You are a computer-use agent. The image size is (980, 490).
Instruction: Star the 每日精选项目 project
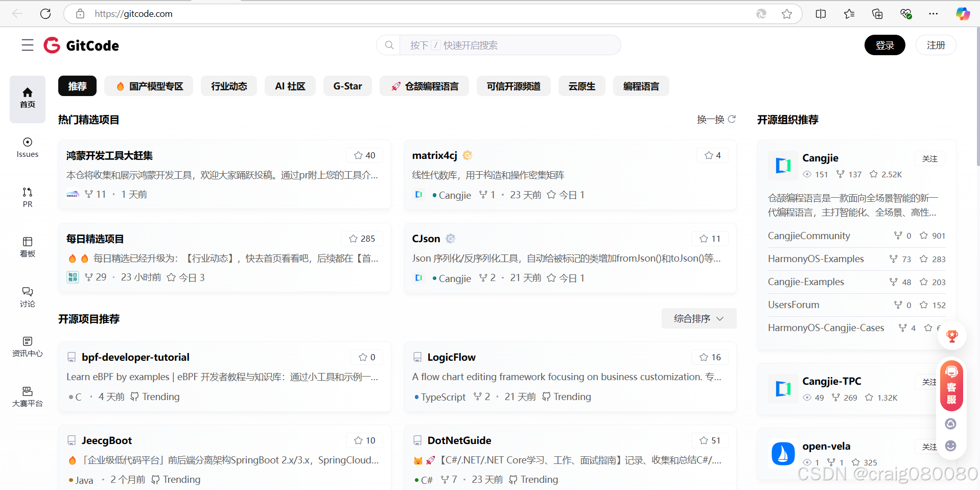click(x=362, y=239)
